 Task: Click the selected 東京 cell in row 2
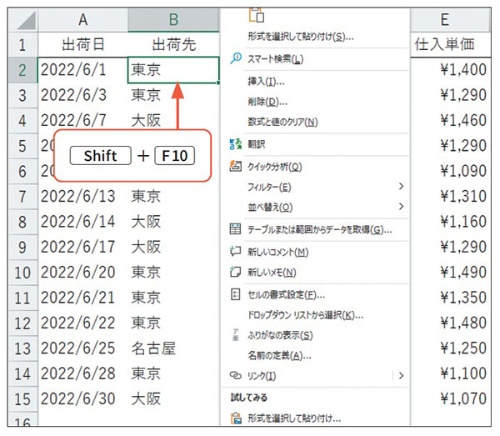point(173,70)
